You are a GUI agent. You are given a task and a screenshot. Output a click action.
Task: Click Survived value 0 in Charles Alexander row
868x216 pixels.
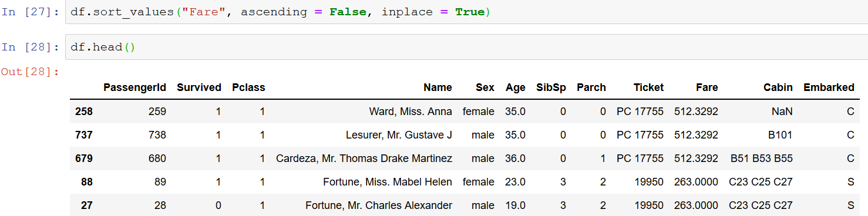218,205
